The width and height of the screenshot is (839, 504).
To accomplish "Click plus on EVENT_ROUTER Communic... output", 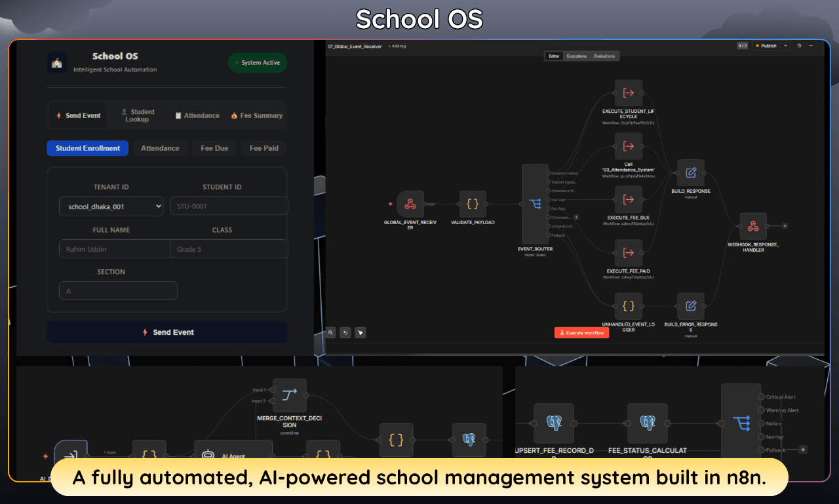I will pyautogui.click(x=576, y=217).
